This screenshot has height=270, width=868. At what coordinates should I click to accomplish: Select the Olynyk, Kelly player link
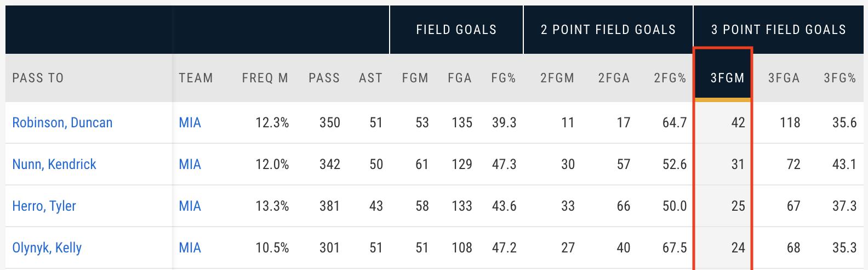[47, 248]
